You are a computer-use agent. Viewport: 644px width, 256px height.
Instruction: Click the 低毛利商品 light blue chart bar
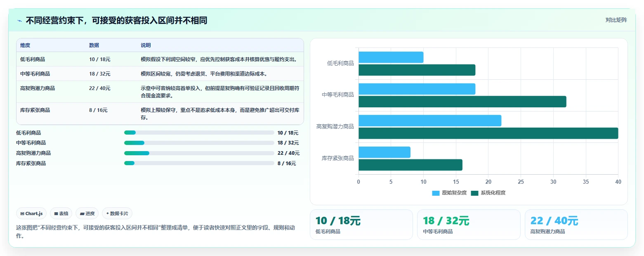point(391,57)
